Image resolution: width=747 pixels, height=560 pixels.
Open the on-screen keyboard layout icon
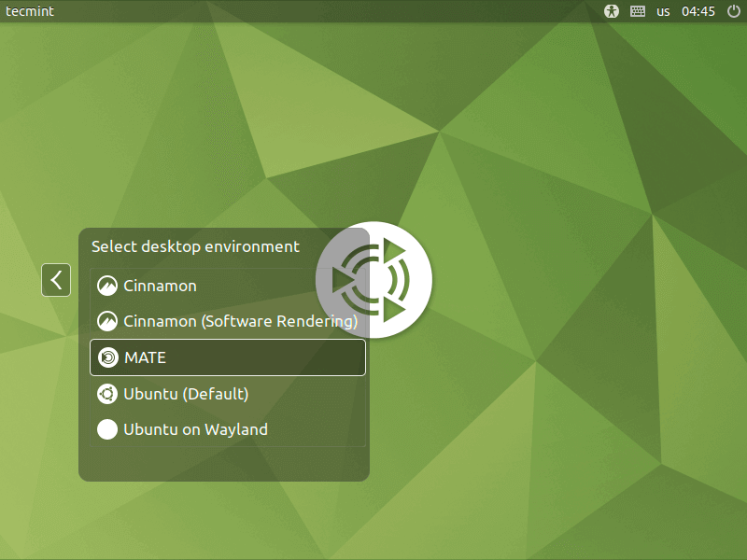[x=638, y=11]
